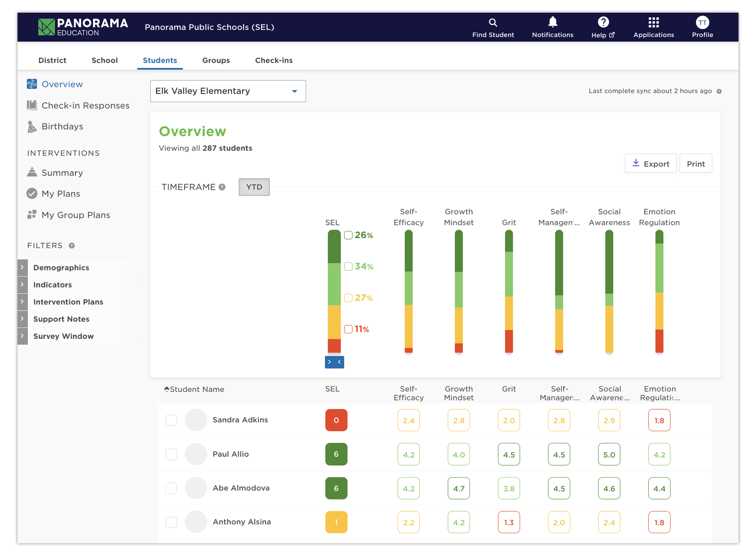Viewport: 756px width, 556px height.
Task: Click the Timeframe help icon
Action: point(222,187)
